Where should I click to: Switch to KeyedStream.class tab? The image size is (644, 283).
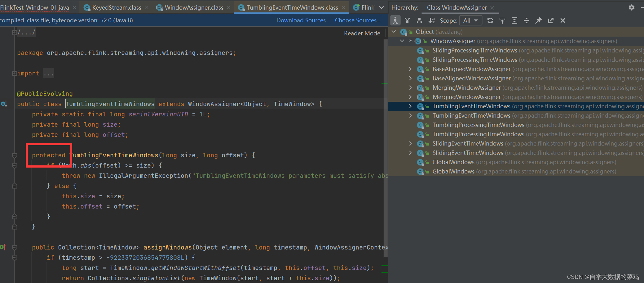click(x=117, y=7)
